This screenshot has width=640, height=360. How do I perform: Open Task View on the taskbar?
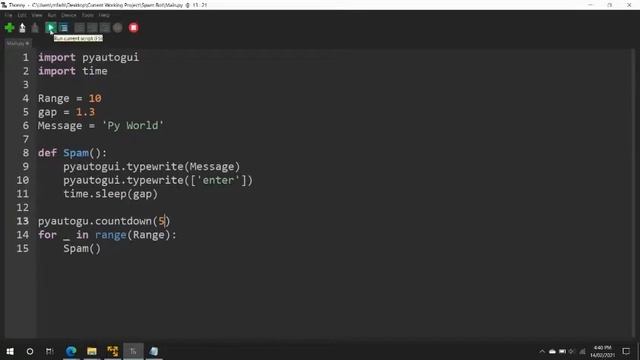(49, 351)
